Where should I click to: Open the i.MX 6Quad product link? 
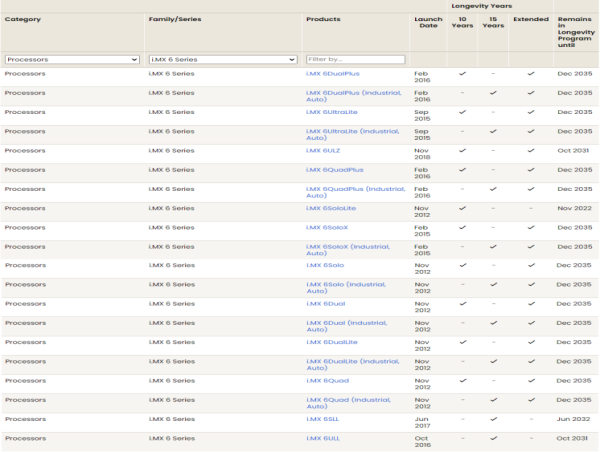[328, 380]
